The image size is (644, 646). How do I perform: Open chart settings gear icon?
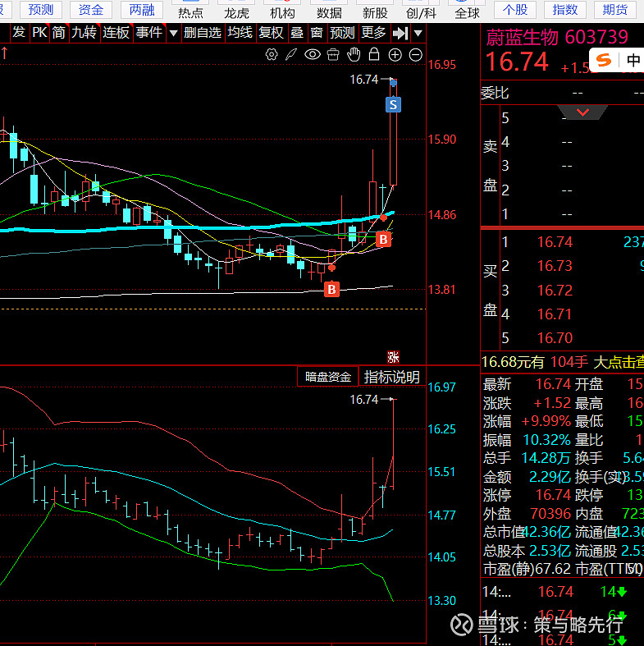pos(272,54)
